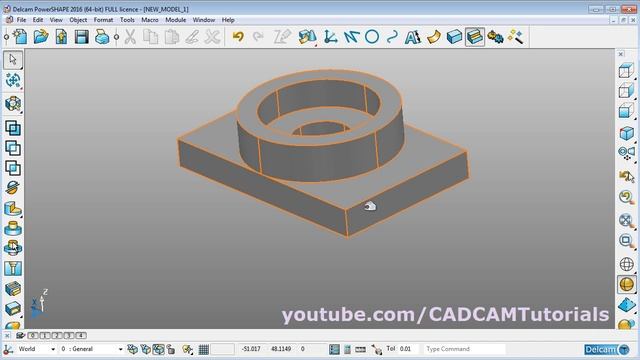This screenshot has width=640, height=360.
Task: Click the magic wand wizard icon
Action: (x=516, y=37)
